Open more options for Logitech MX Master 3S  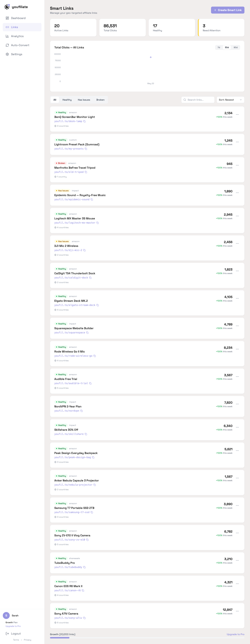[237, 216]
